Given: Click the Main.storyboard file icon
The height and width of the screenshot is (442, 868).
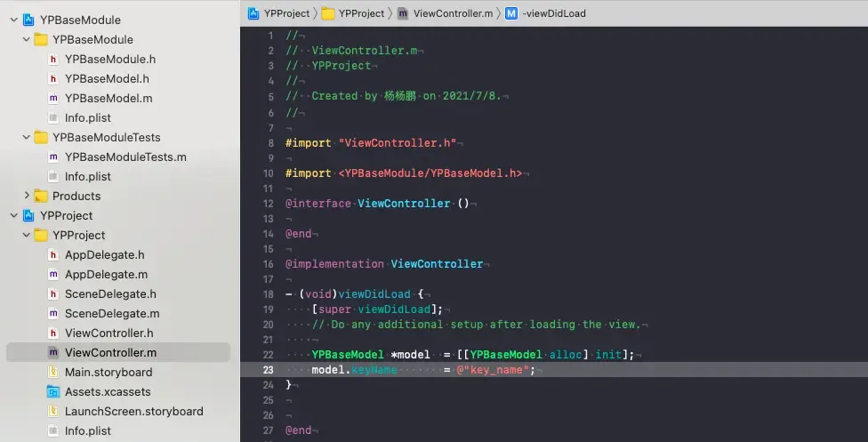Looking at the screenshot, I should 53,373.
